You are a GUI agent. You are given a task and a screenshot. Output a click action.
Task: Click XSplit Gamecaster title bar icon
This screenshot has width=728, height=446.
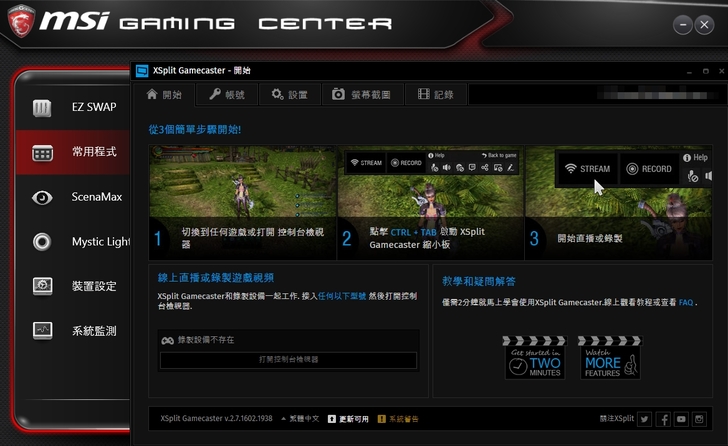(142, 71)
